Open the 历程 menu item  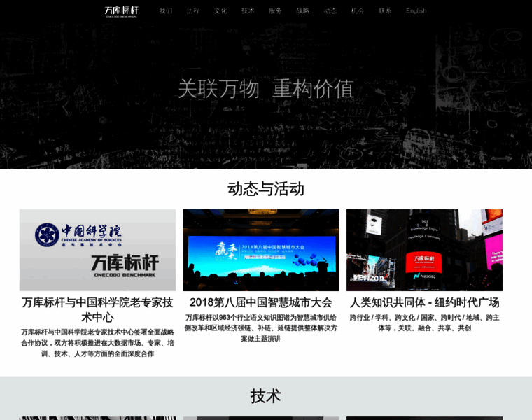193,11
